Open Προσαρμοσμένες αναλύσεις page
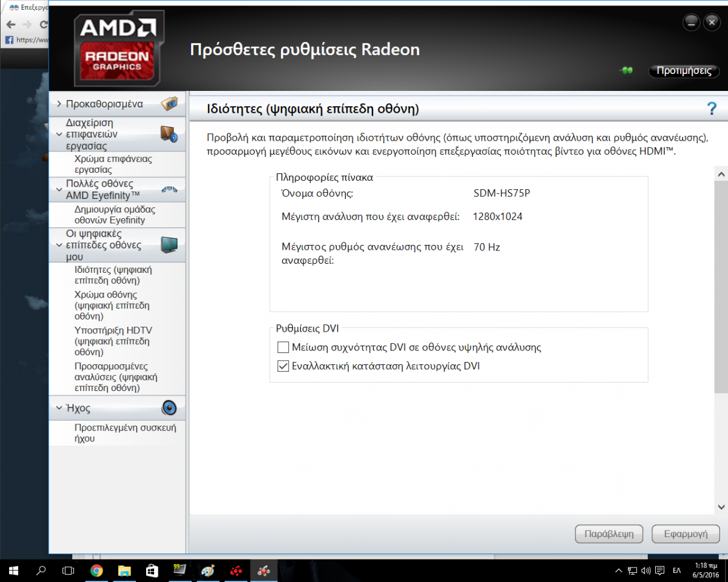This screenshot has width=728, height=582. (x=116, y=376)
